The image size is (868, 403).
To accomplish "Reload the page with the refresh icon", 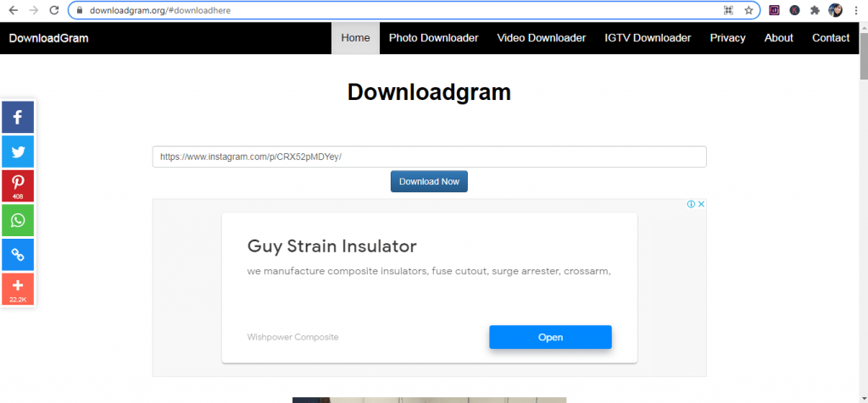I will tap(53, 10).
